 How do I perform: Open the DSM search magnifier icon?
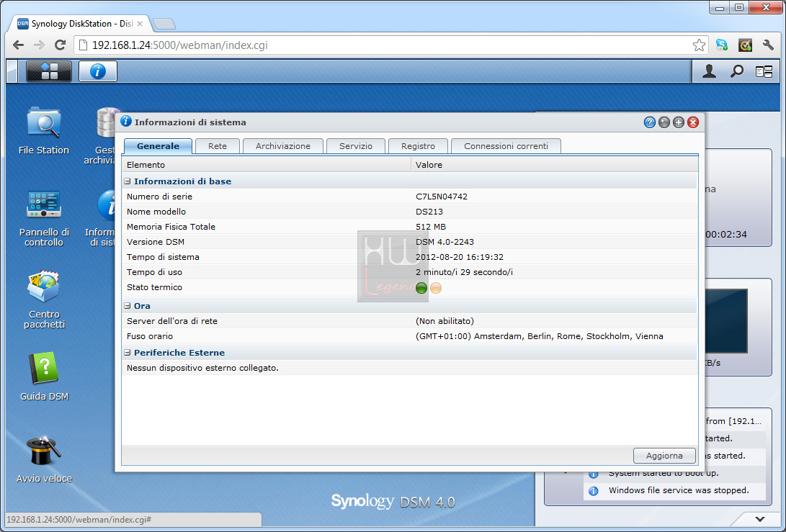point(736,72)
